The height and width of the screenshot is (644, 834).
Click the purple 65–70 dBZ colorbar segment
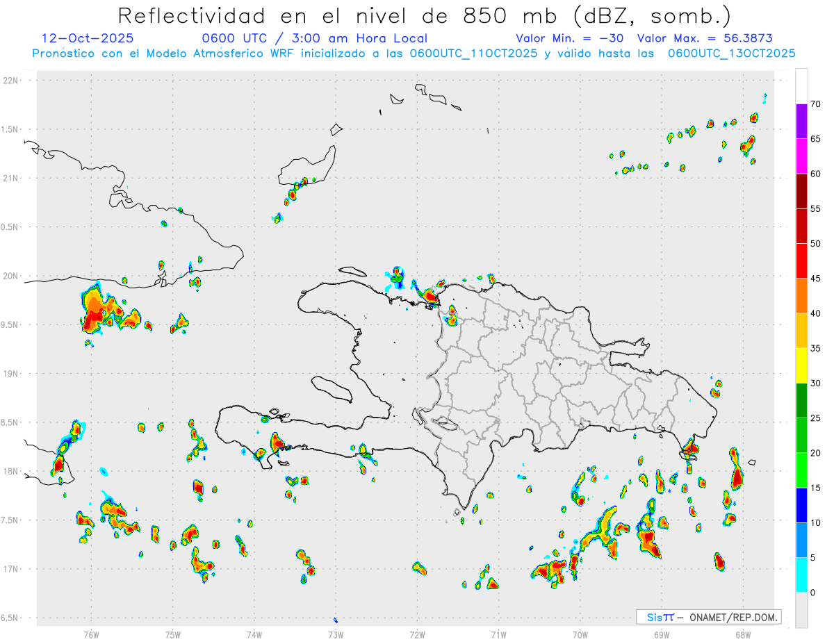(801, 122)
